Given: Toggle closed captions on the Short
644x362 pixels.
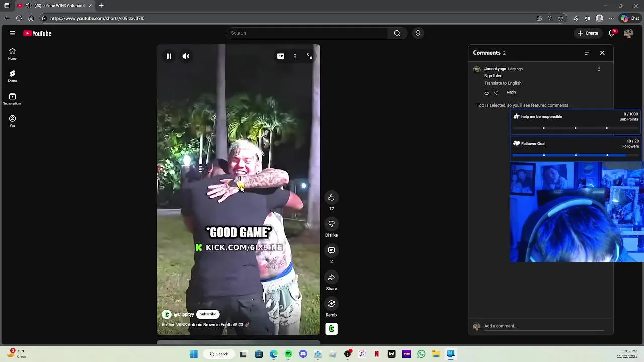Looking at the screenshot, I should [x=281, y=56].
